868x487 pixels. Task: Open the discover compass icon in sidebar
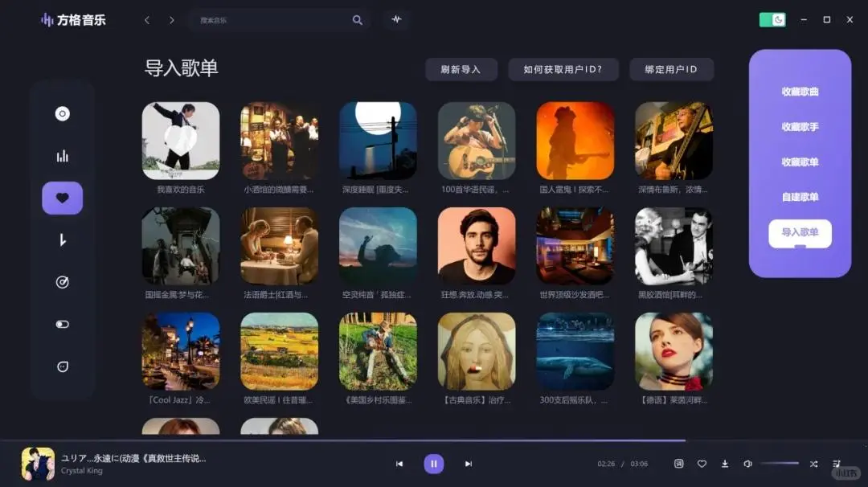[63, 282]
